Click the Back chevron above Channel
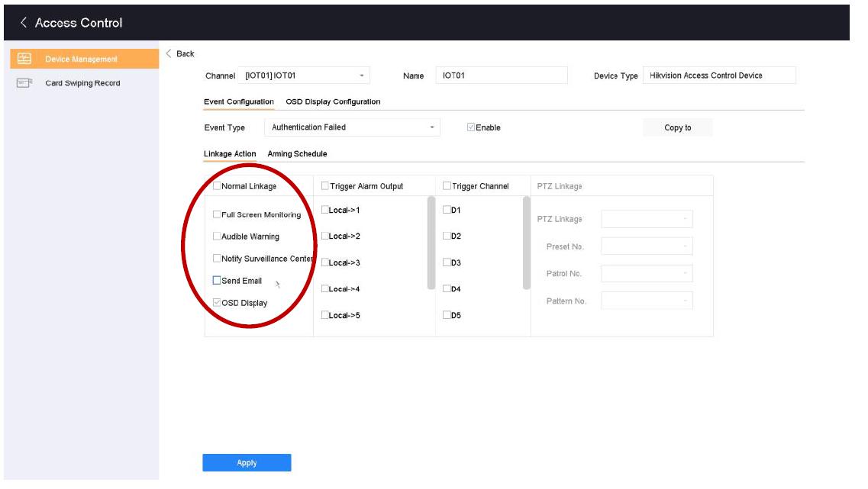Image resolution: width=868 pixels, height=489 pixels. [x=169, y=53]
